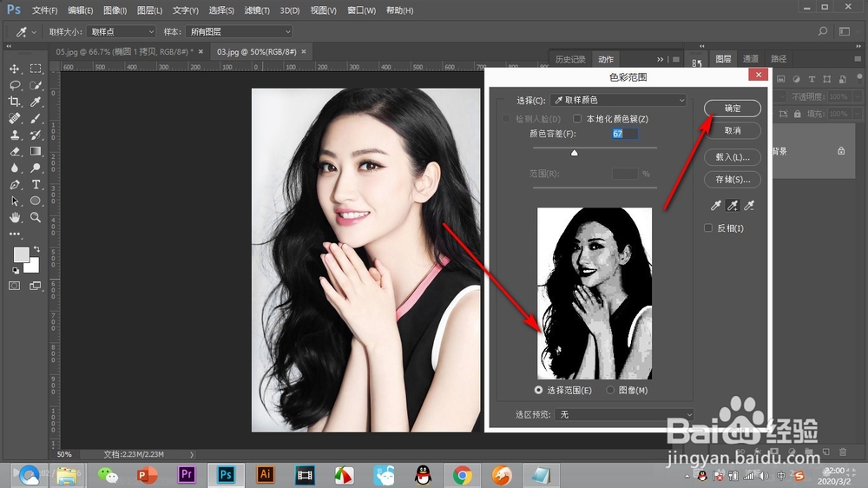
Task: Open the File (文件) menu
Action: tap(44, 10)
